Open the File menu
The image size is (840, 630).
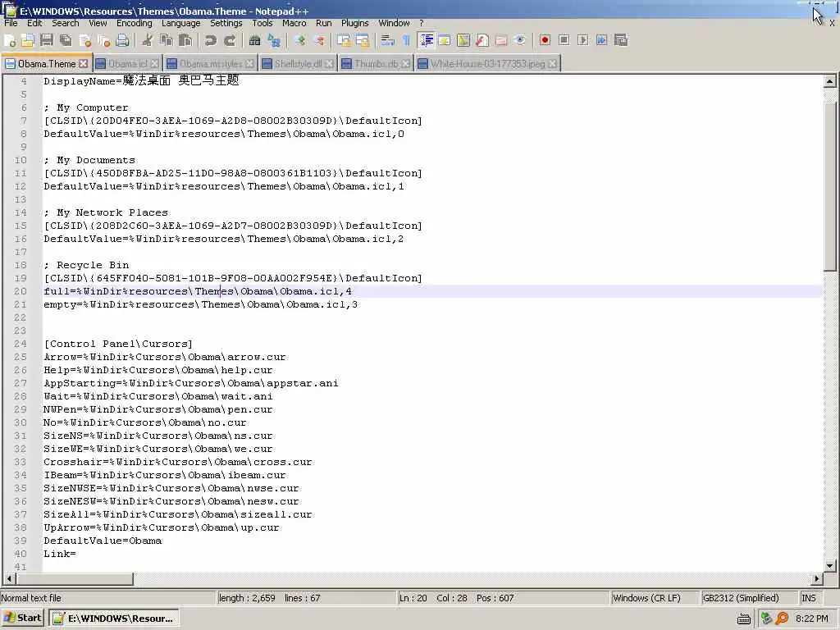click(11, 23)
